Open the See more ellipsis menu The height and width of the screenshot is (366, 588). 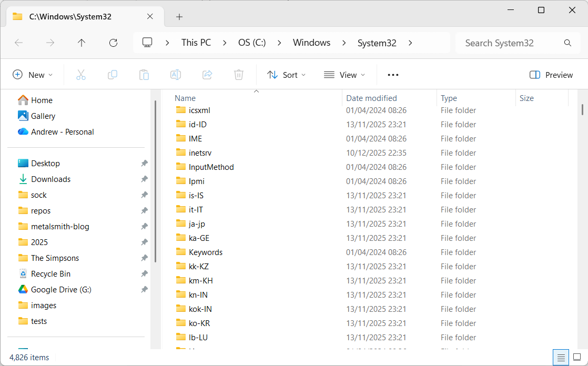(393, 75)
